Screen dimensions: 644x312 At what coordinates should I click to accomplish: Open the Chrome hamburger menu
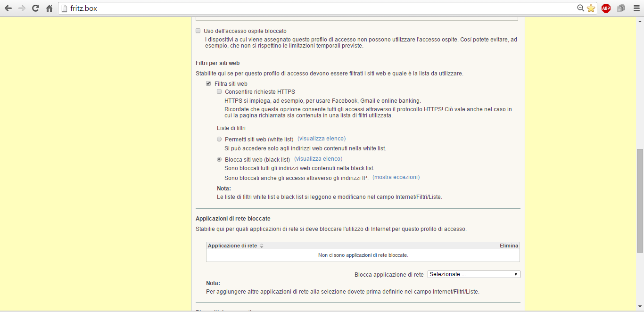636,8
